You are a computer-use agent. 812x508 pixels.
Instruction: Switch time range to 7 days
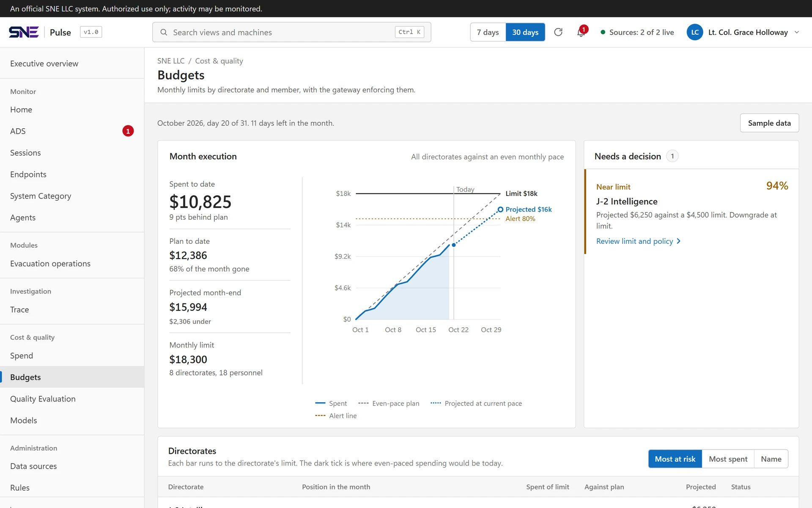(x=488, y=32)
